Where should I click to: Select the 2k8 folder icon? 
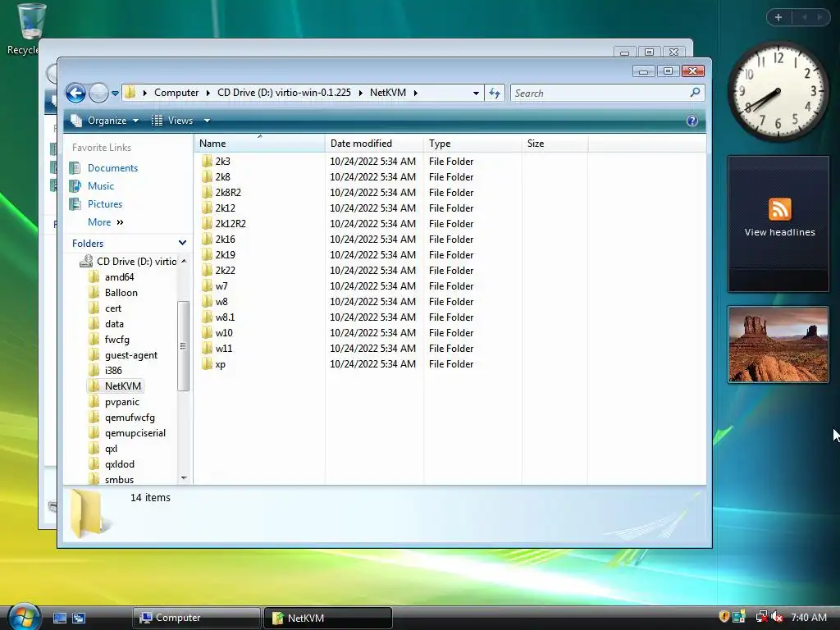pos(208,177)
